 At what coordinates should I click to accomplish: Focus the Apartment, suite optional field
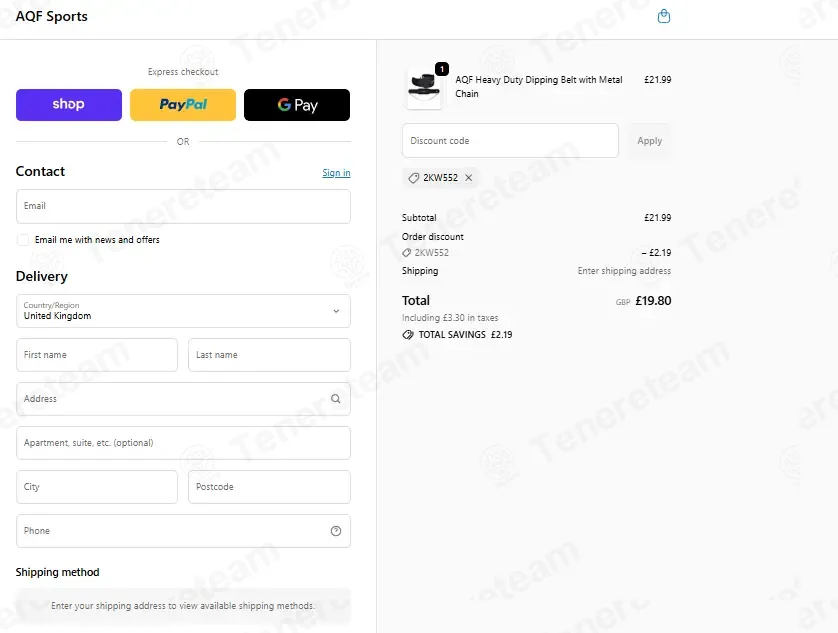click(x=183, y=443)
